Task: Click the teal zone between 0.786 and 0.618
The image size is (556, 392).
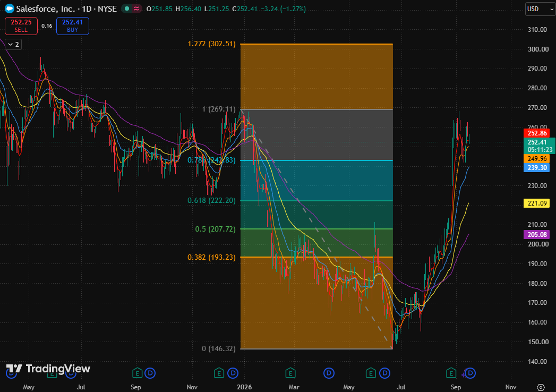Action: pos(317,181)
